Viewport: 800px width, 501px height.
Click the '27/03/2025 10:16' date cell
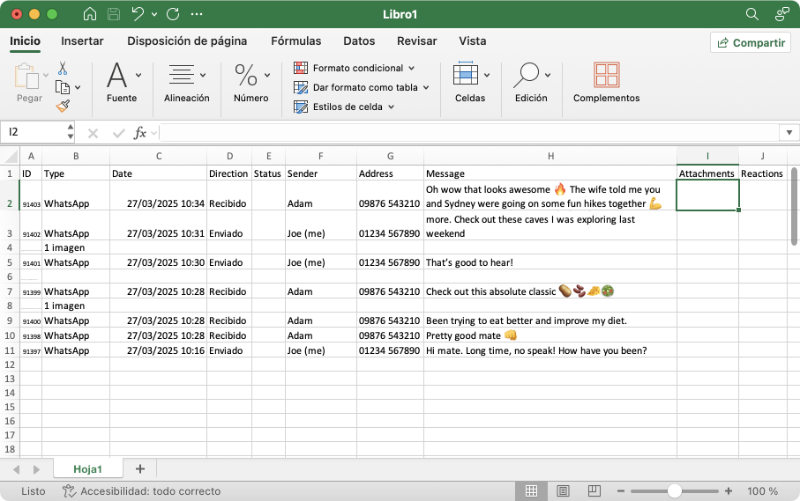pyautogui.click(x=158, y=350)
